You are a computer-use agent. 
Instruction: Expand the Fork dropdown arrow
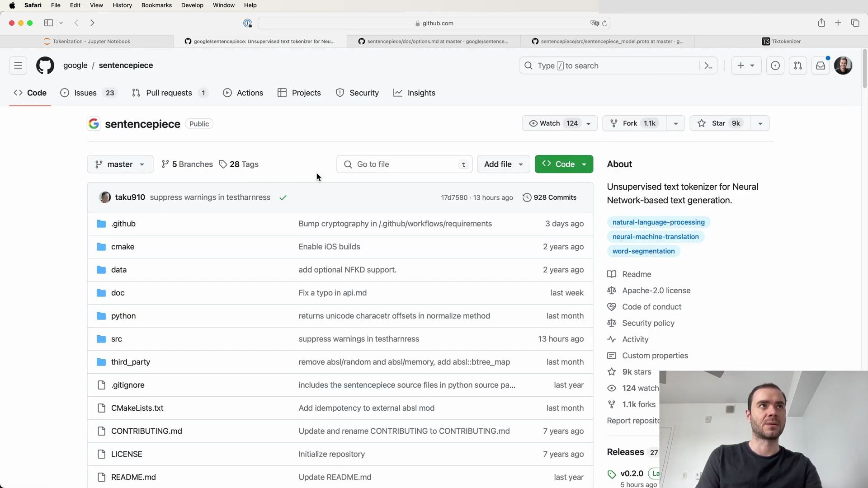[675, 123]
